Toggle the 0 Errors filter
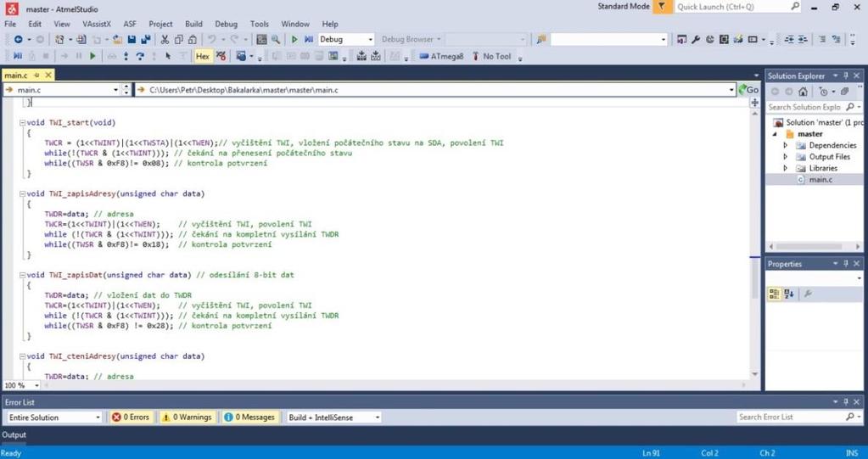 click(131, 417)
